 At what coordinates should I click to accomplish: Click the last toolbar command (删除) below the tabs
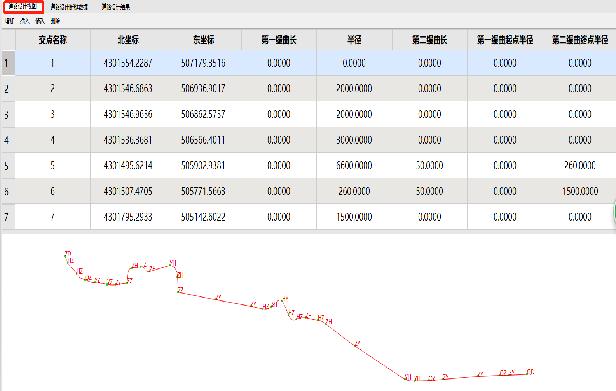click(x=55, y=21)
